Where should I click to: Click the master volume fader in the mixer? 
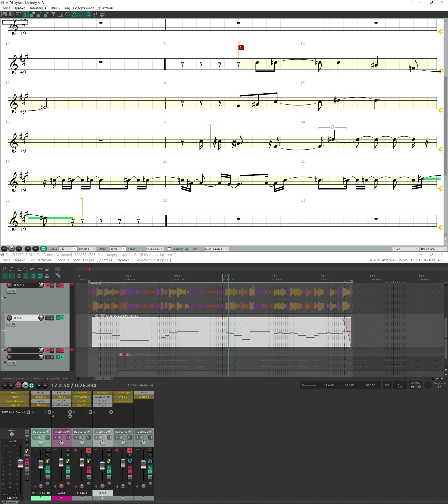pos(21,464)
